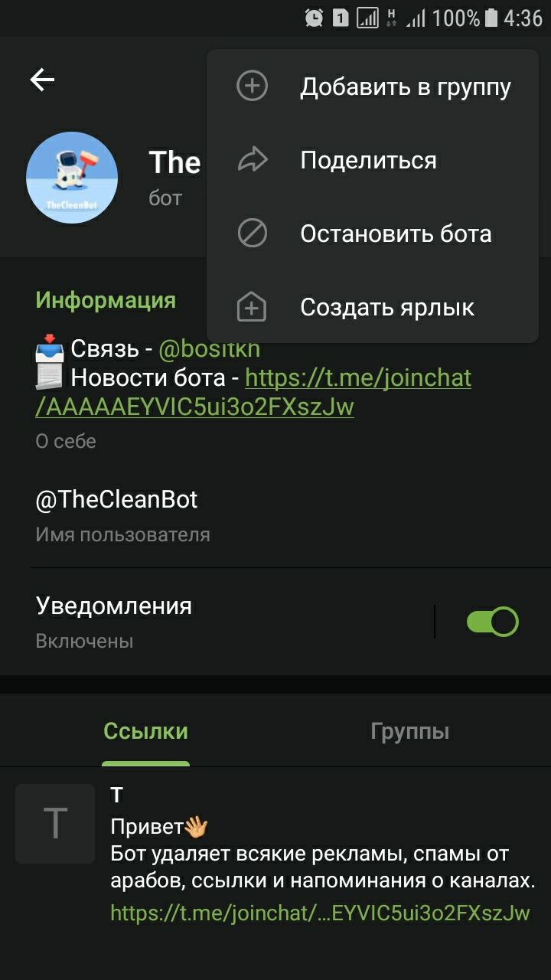Switch to the Группы tab

pos(409,731)
